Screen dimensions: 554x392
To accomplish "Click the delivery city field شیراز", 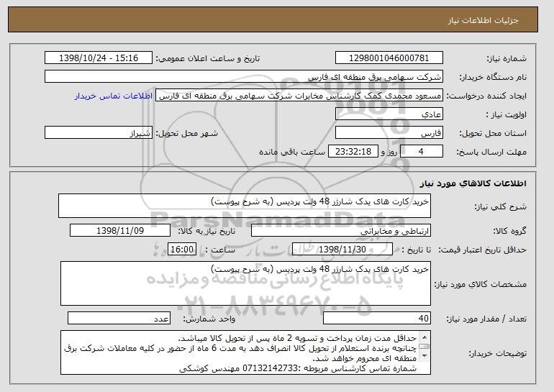I will (x=99, y=133).
